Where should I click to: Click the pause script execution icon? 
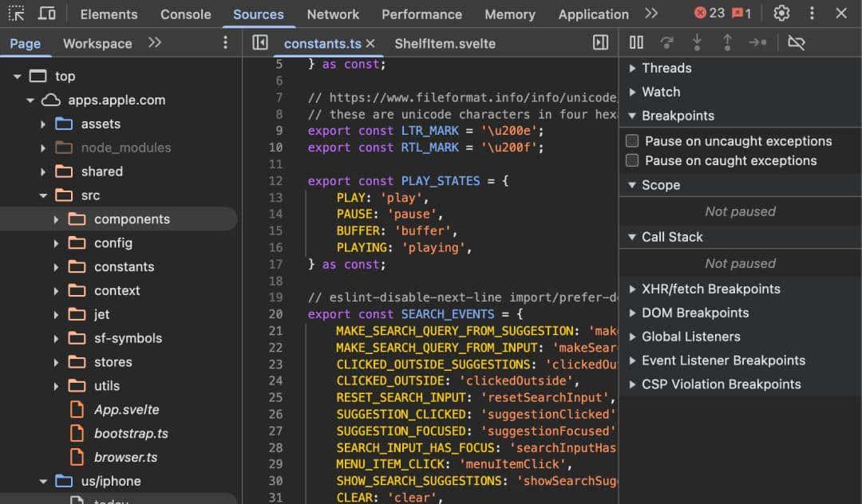click(x=636, y=43)
